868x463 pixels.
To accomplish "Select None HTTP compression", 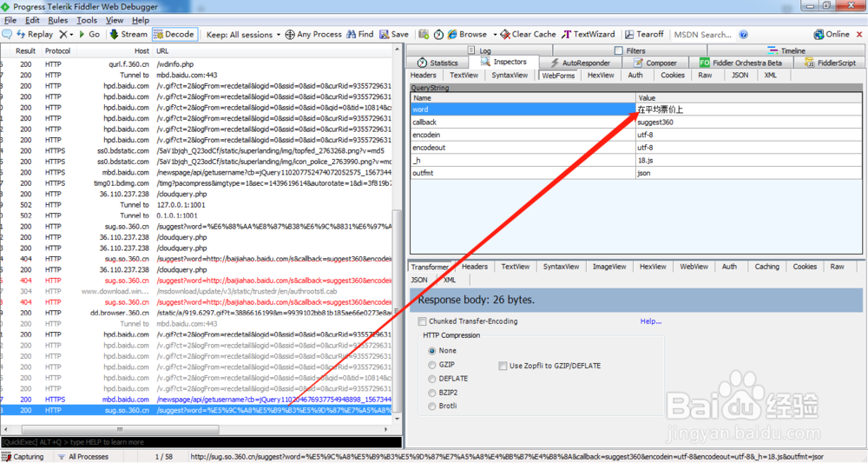I will coord(431,351).
